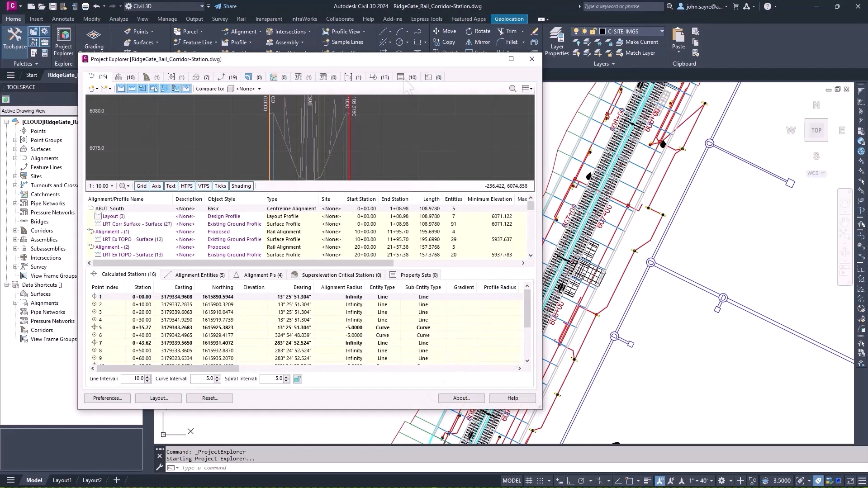The height and width of the screenshot is (488, 868).
Task: Toggle the HTPS display button
Action: pyautogui.click(x=186, y=186)
